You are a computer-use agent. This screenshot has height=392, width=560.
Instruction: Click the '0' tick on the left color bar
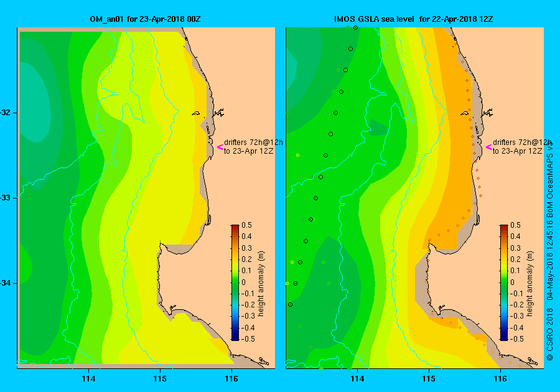244,282
